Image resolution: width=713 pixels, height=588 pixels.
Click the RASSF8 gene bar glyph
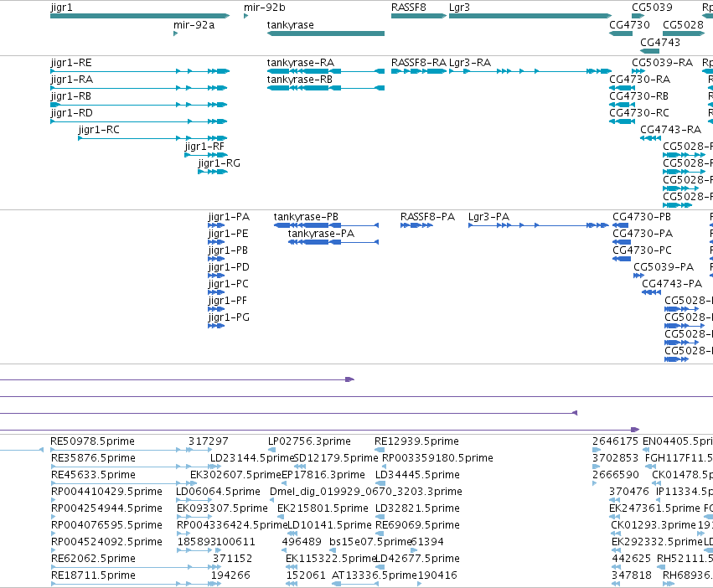tap(419, 16)
